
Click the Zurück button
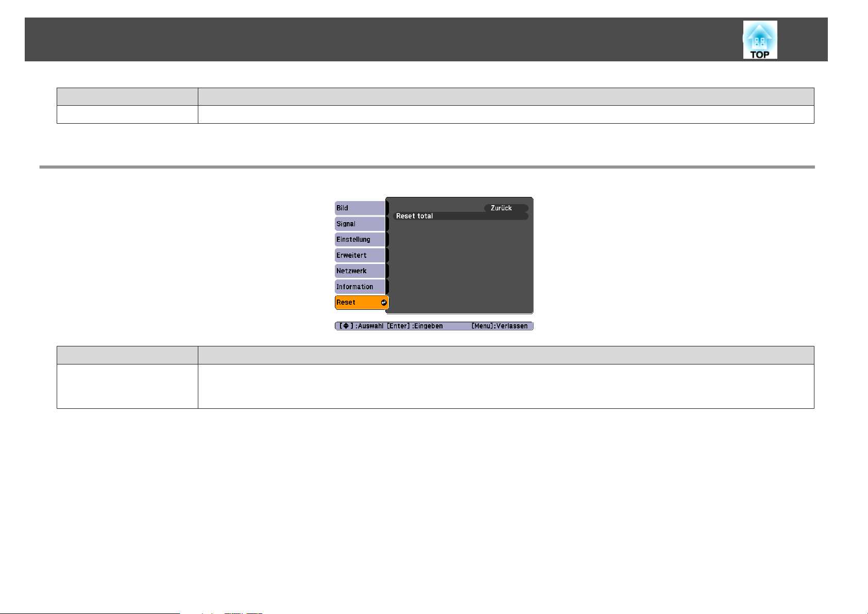tap(506, 208)
